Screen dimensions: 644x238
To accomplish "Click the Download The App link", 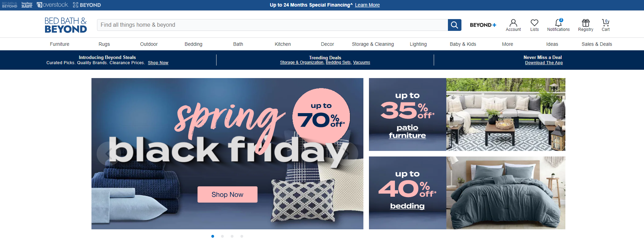I will (x=544, y=63).
